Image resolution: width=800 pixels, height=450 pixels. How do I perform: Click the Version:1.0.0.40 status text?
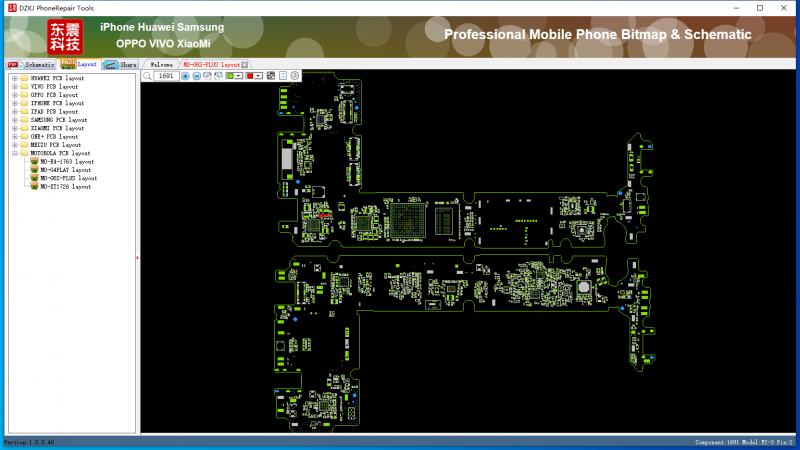pos(29,442)
